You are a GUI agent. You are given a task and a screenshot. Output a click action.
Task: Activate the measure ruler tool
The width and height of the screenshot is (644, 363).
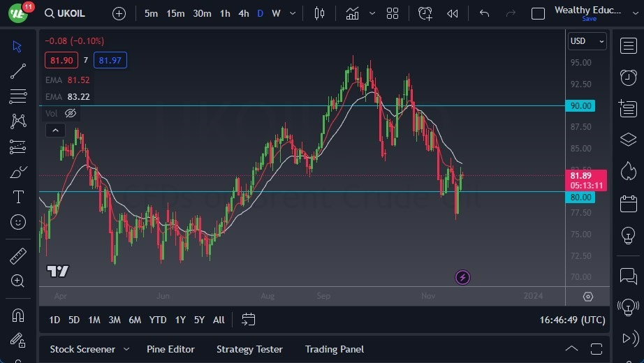(18, 256)
